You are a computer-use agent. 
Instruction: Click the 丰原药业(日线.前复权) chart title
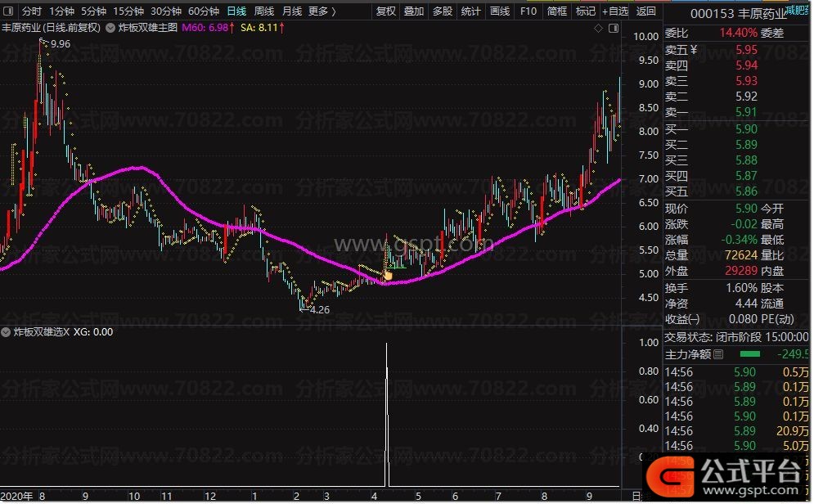tap(51, 28)
